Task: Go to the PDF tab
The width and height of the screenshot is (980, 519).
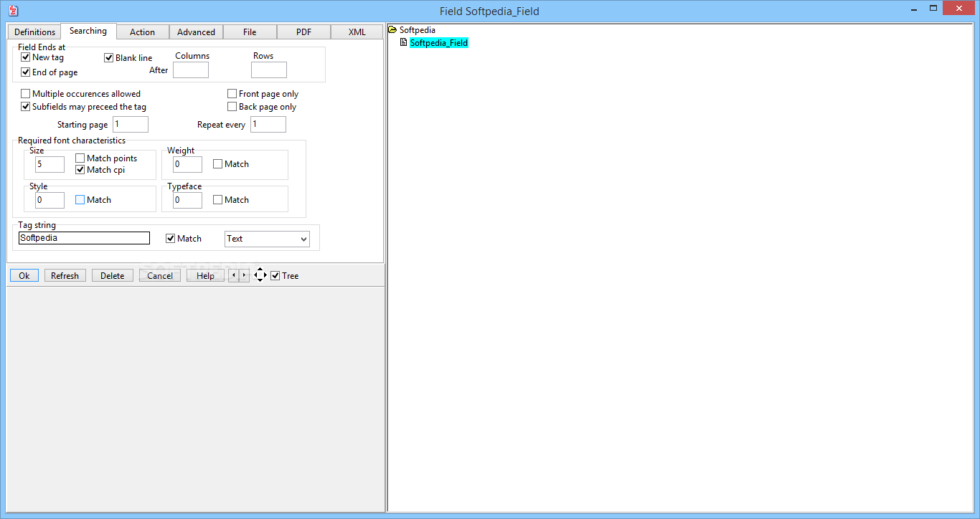Action: point(303,32)
